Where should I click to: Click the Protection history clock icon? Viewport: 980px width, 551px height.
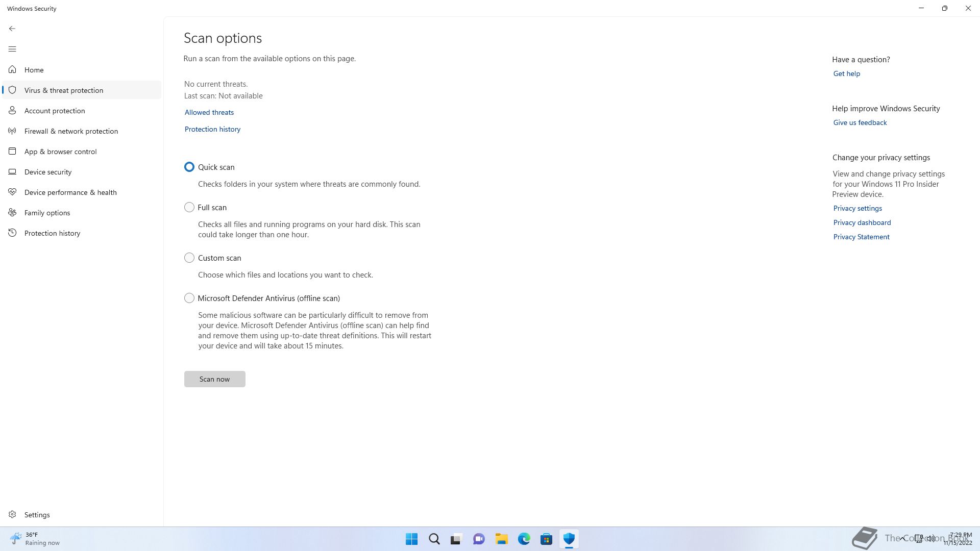[12, 233]
